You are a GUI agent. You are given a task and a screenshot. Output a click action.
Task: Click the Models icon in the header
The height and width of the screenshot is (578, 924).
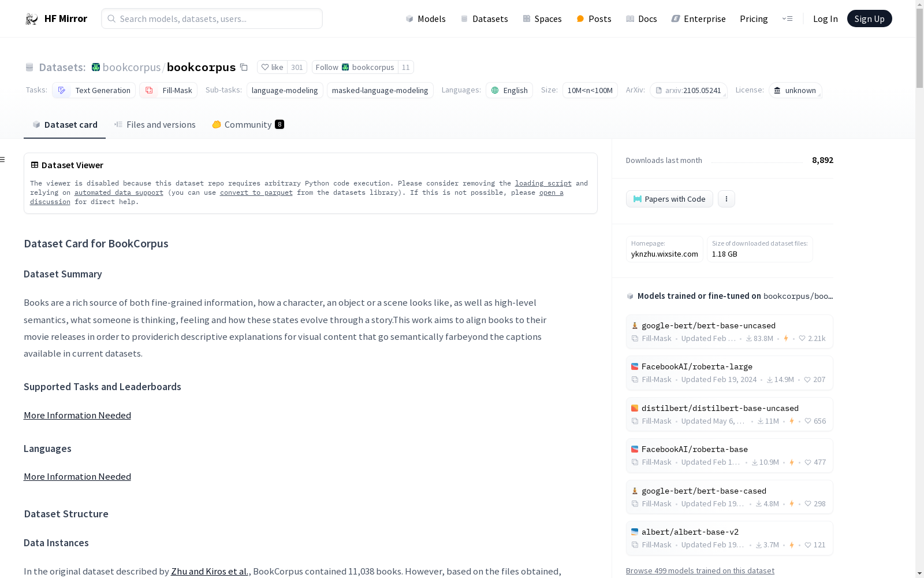click(x=409, y=18)
